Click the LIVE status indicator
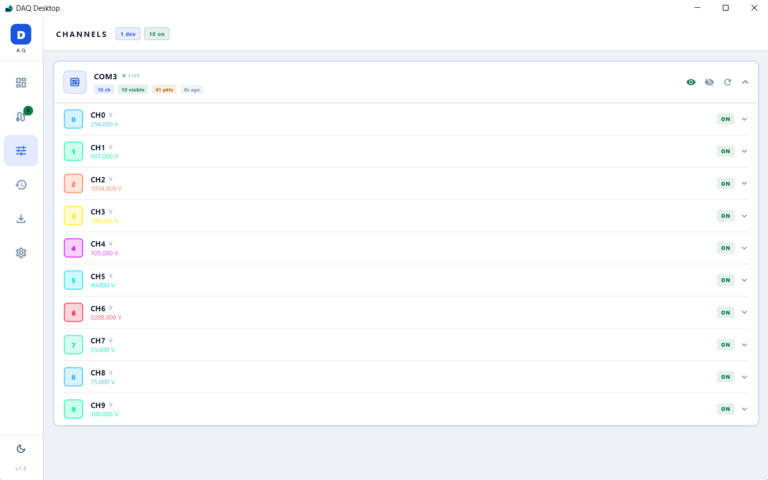 131,76
